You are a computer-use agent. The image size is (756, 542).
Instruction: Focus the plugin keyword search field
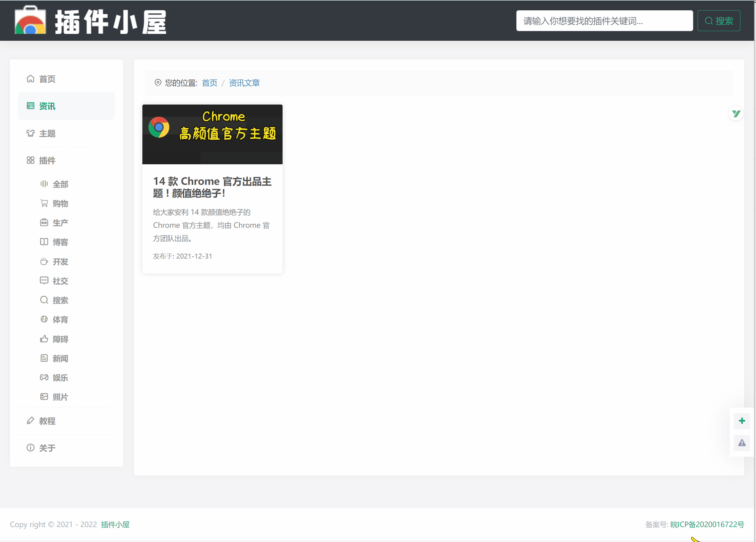click(604, 21)
